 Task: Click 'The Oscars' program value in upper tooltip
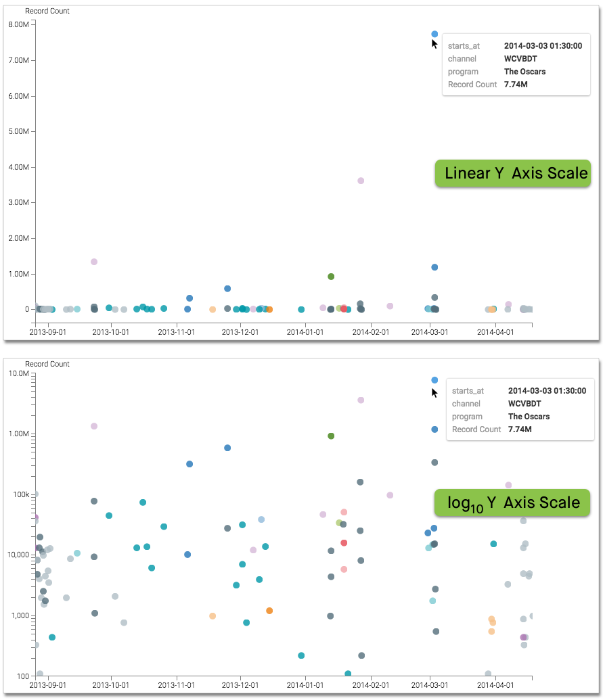[524, 72]
